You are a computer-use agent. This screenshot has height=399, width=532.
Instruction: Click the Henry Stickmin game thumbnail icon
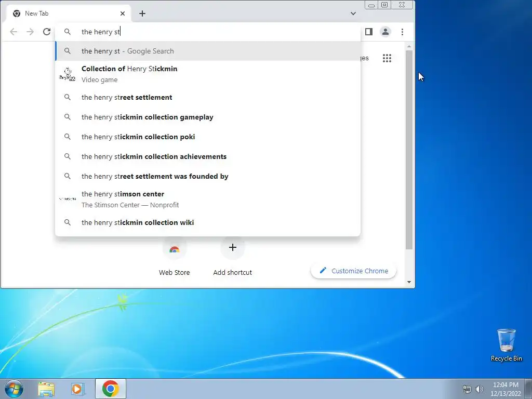point(68,74)
